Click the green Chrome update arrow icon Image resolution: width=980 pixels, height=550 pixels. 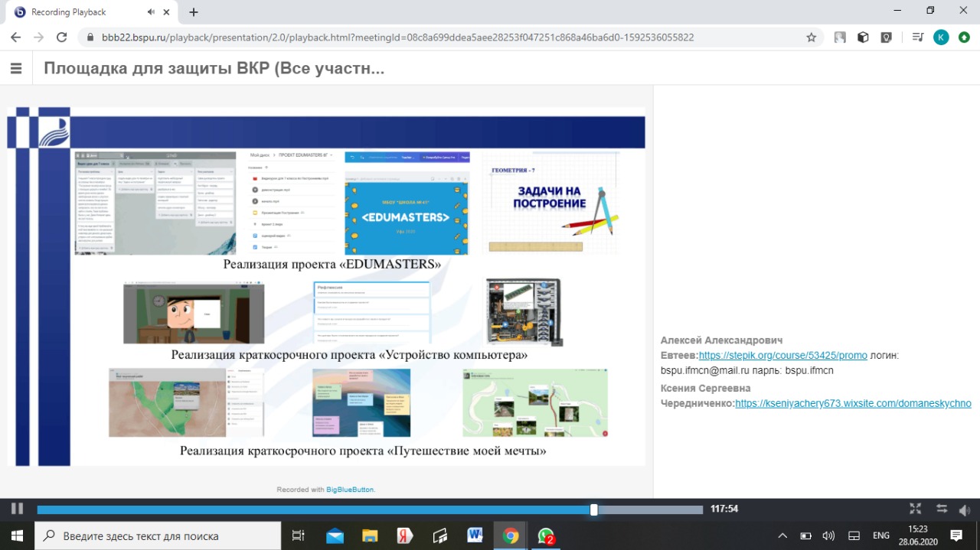click(964, 37)
